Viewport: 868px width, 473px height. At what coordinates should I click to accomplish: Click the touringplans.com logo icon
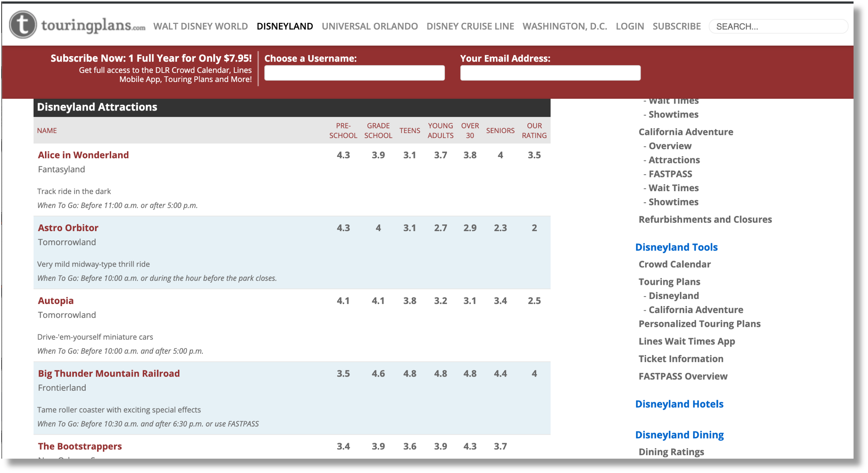(23, 25)
